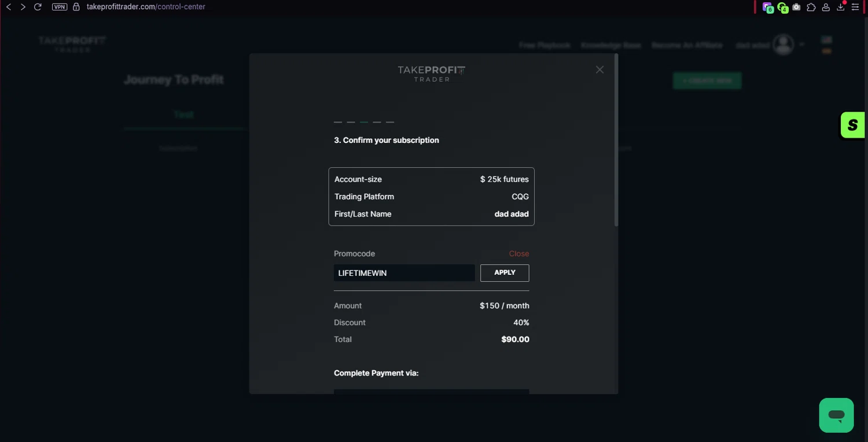
Task: Open Free Playbook in background header
Action: point(545,45)
